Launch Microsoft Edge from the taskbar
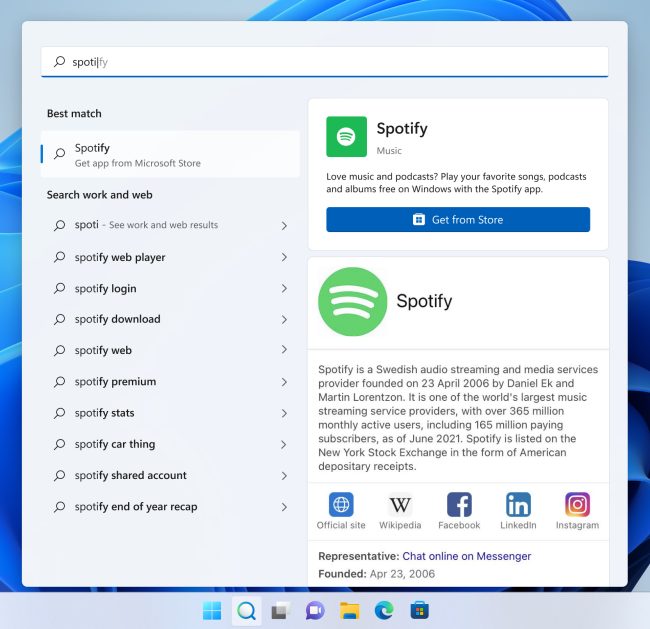The height and width of the screenshot is (629, 650). [384, 610]
